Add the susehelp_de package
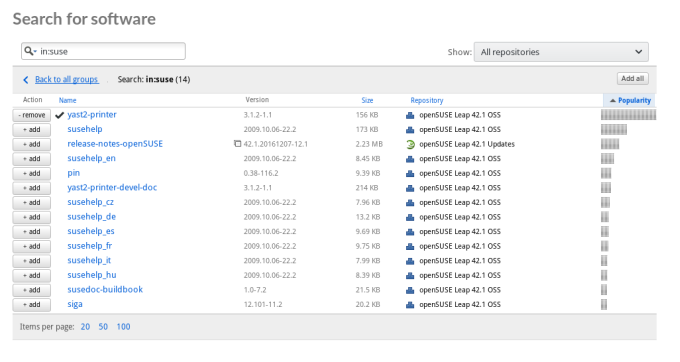 (x=32, y=217)
